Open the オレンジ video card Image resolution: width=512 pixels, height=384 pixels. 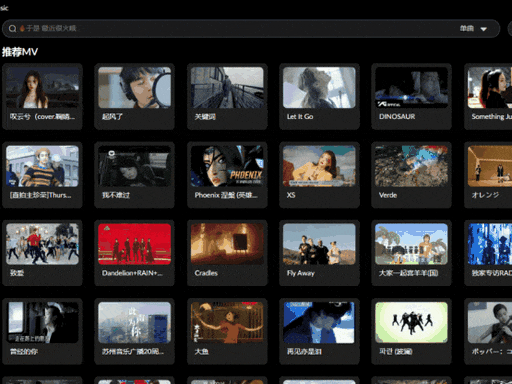pos(488,175)
